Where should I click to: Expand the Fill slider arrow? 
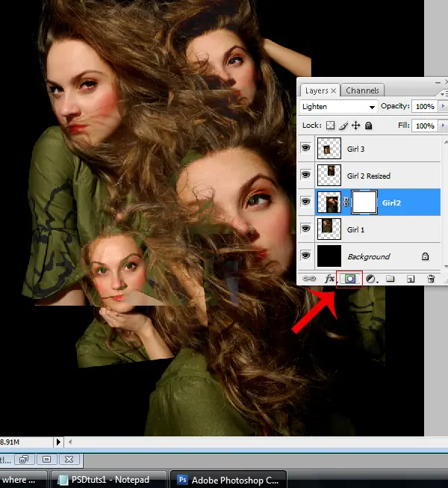[444, 126]
